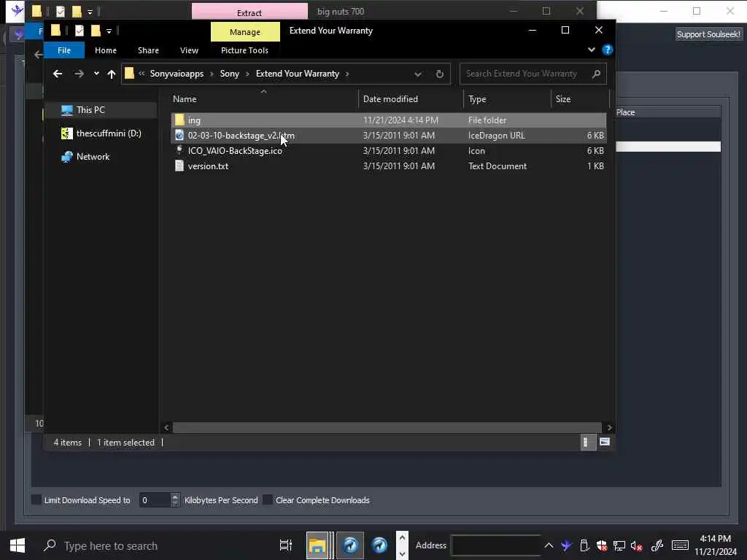
Task: Switch to the Home ribbon tab
Action: click(106, 50)
